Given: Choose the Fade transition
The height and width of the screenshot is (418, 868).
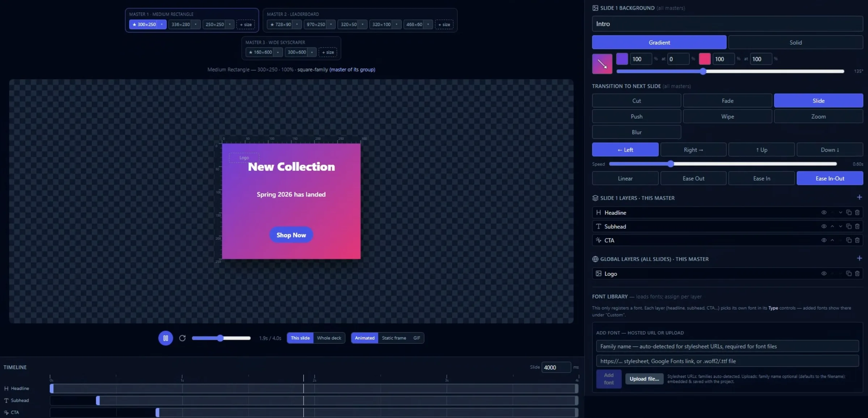Looking at the screenshot, I should click(727, 101).
